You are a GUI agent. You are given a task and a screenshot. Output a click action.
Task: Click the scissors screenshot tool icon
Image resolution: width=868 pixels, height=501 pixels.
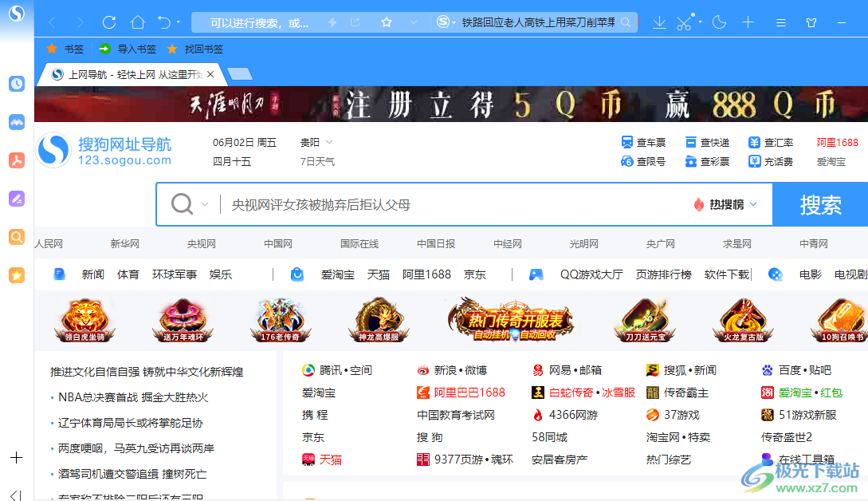click(685, 22)
